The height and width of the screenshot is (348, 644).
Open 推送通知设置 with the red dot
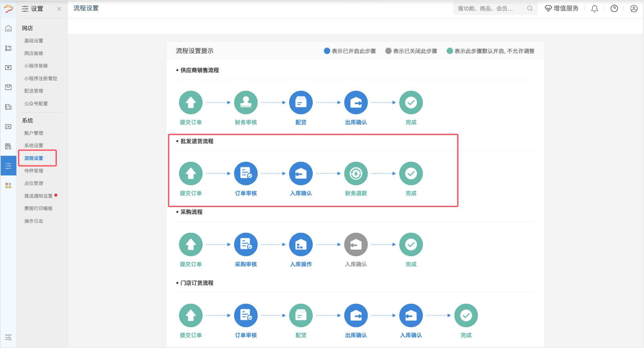[38, 196]
